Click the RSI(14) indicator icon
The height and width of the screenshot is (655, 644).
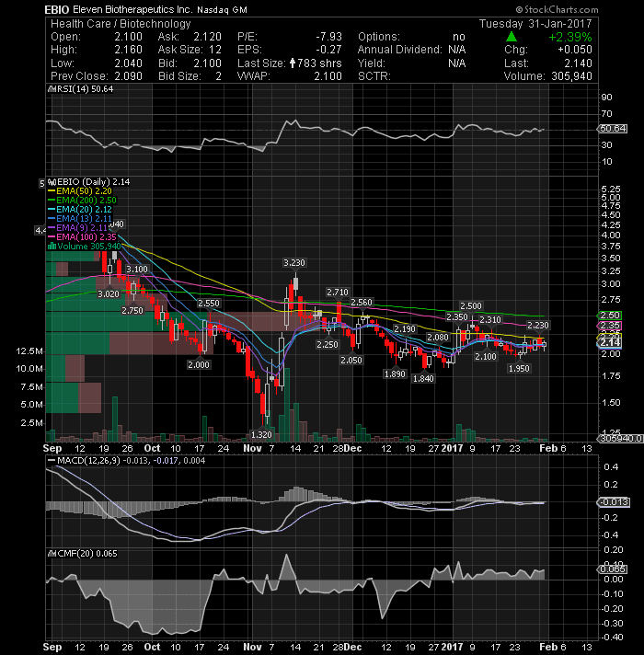(52, 89)
